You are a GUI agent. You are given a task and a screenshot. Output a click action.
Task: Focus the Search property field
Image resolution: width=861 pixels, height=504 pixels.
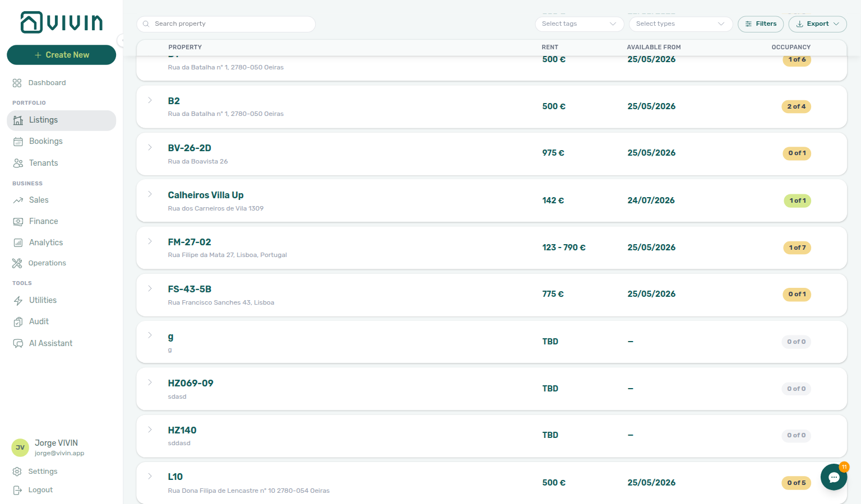tap(226, 24)
